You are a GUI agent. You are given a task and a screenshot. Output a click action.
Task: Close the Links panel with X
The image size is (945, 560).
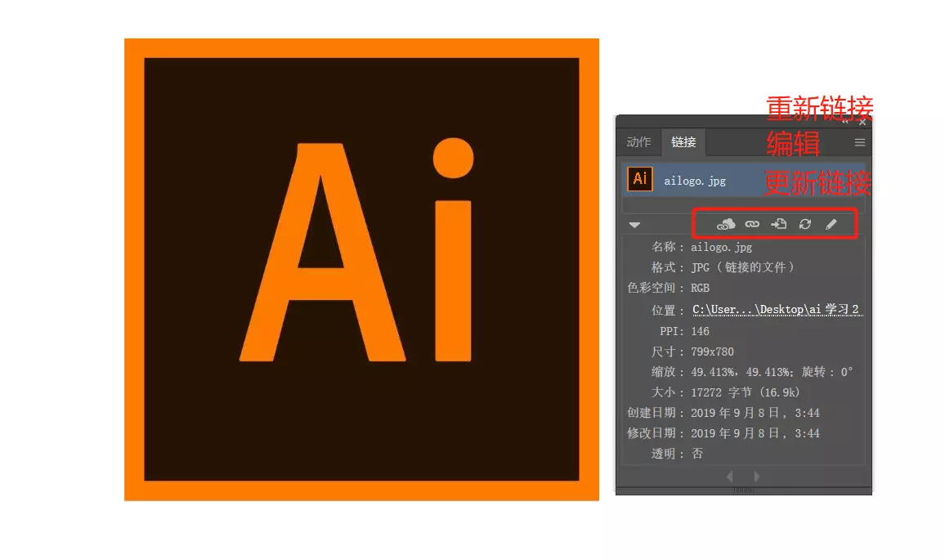(x=862, y=122)
